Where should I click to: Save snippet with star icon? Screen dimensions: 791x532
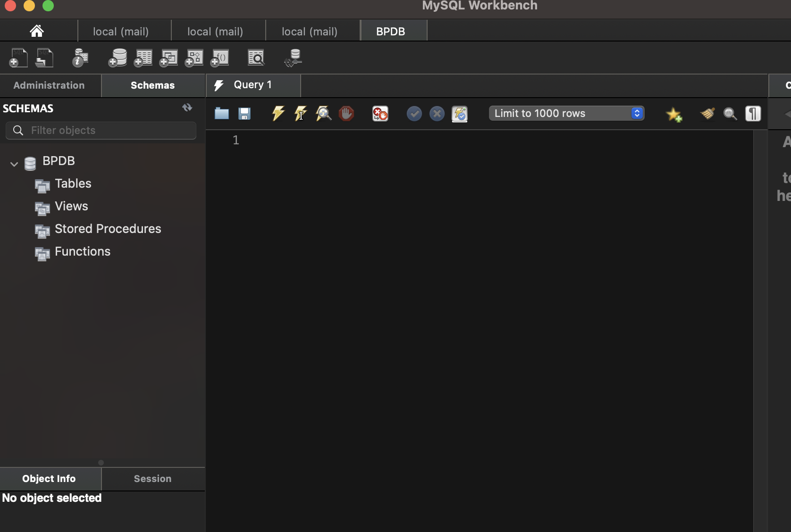tap(674, 114)
